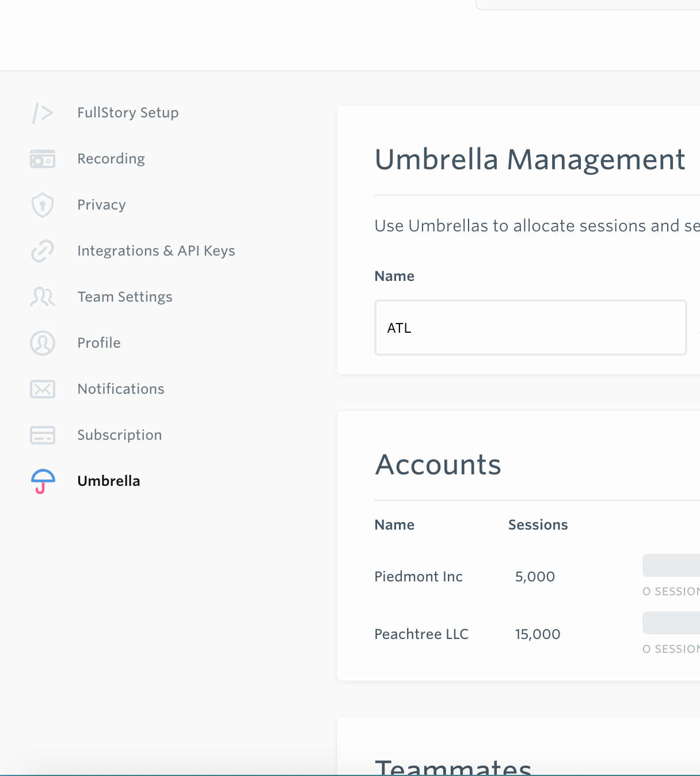Go to Recording settings
Viewport: 700px width, 776px height.
[111, 158]
